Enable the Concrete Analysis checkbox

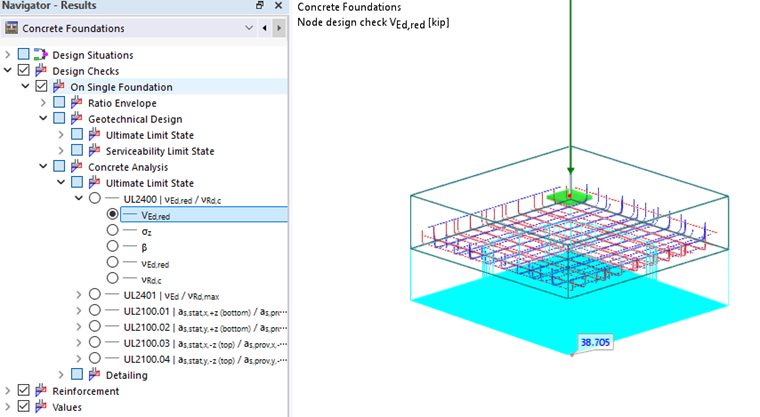click(x=59, y=166)
